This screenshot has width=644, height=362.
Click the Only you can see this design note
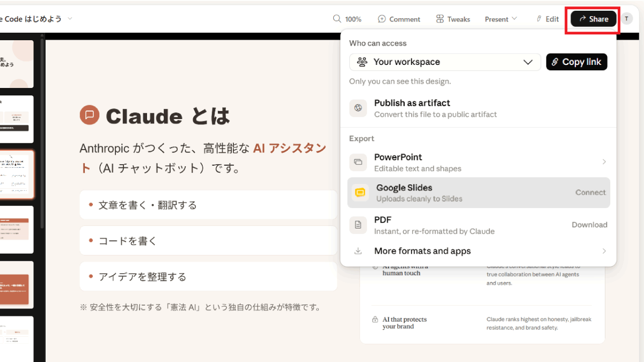400,82
